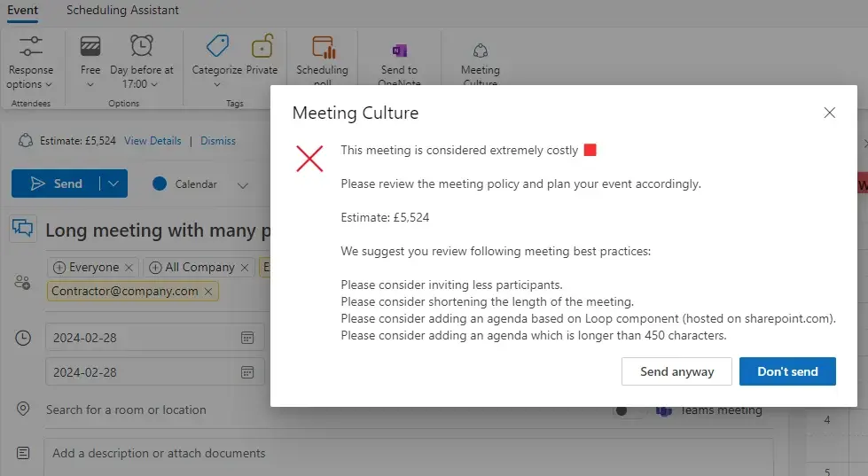Click the red X warning icon

pyautogui.click(x=309, y=159)
